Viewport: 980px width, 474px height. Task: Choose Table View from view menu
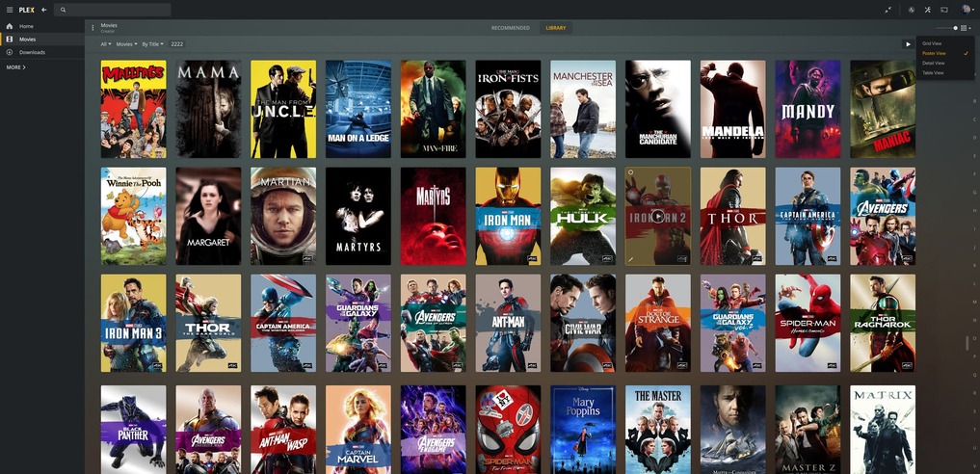[945, 73]
